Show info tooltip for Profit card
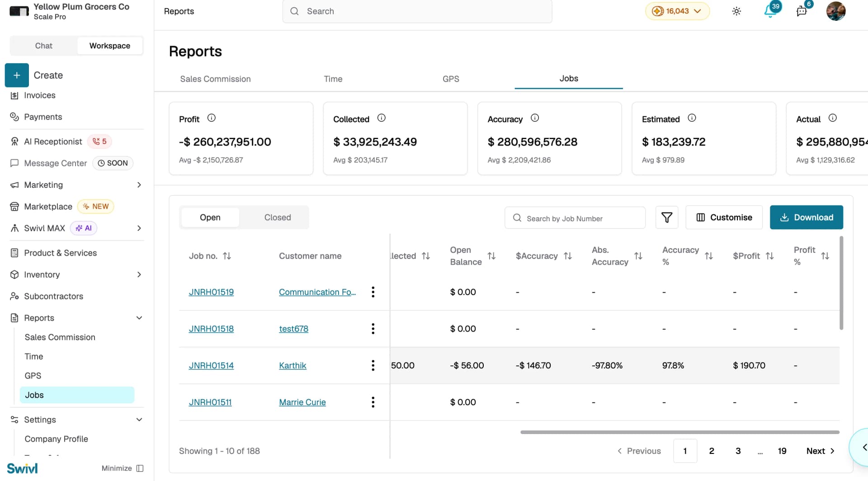Screen dimensions: 868x481 (x=211, y=118)
